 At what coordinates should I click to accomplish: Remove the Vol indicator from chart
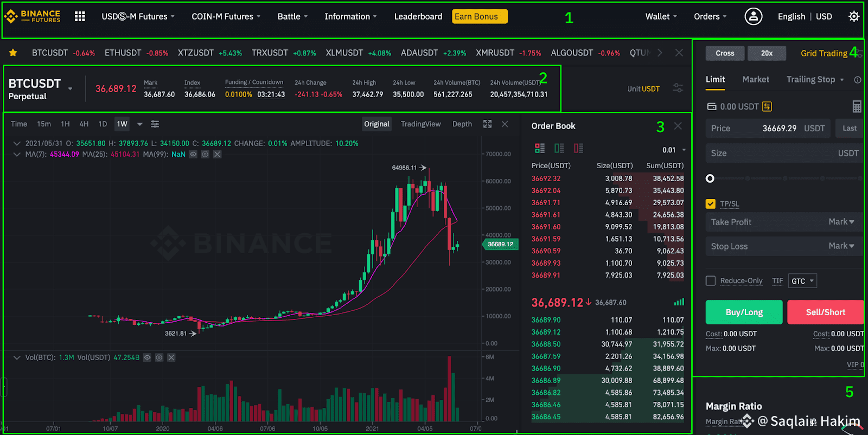[x=171, y=357]
